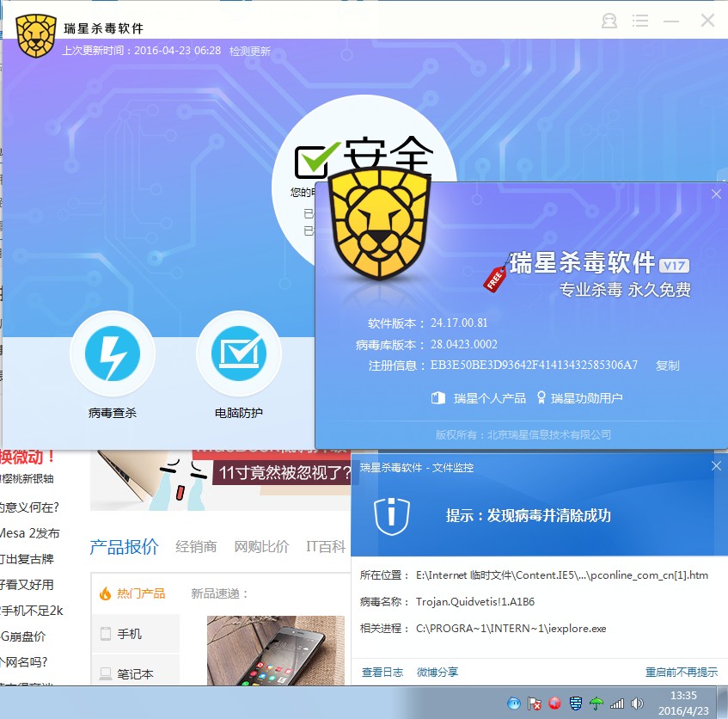This screenshot has height=719, width=728.
Task: Click the green umbrella Rising tray icon
Action: (x=596, y=704)
